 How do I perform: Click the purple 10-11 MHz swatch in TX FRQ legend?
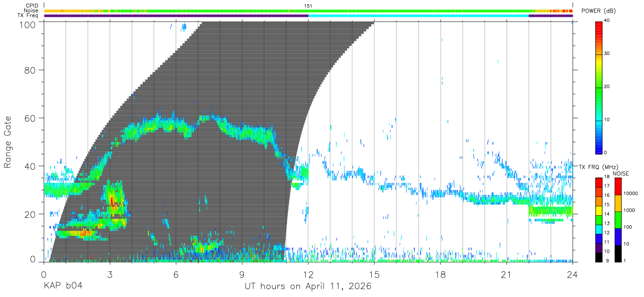(x=599, y=247)
